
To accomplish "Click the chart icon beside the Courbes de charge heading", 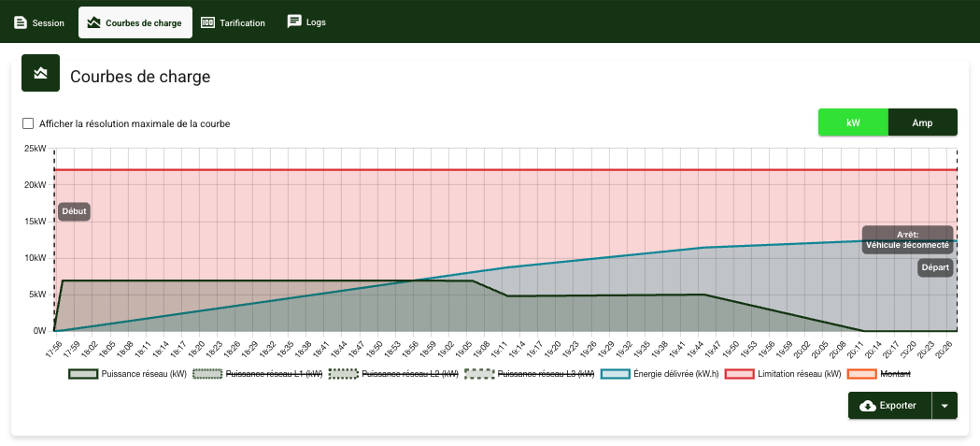I will click(40, 73).
